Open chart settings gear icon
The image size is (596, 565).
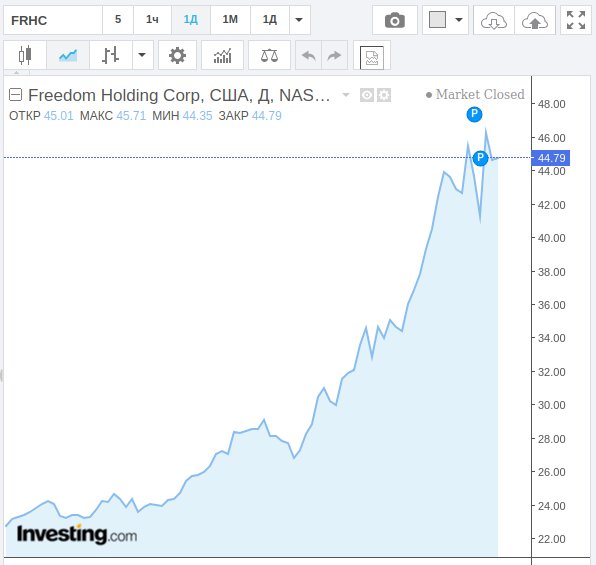[178, 56]
